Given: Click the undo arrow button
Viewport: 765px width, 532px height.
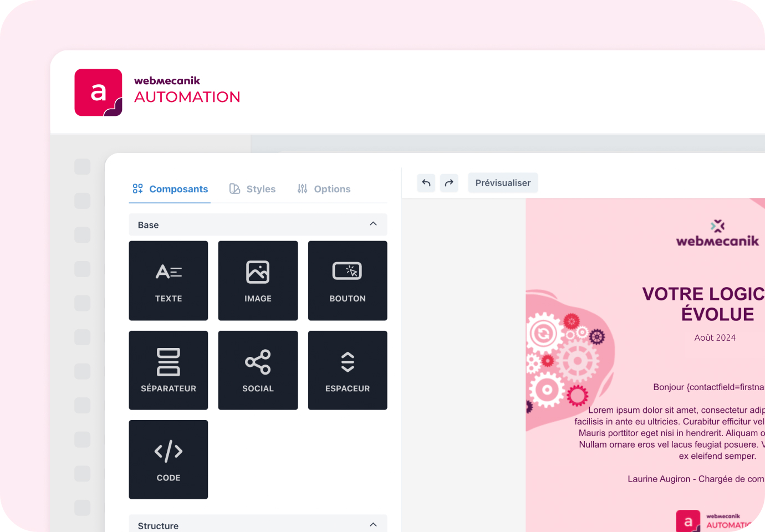Looking at the screenshot, I should click(426, 183).
